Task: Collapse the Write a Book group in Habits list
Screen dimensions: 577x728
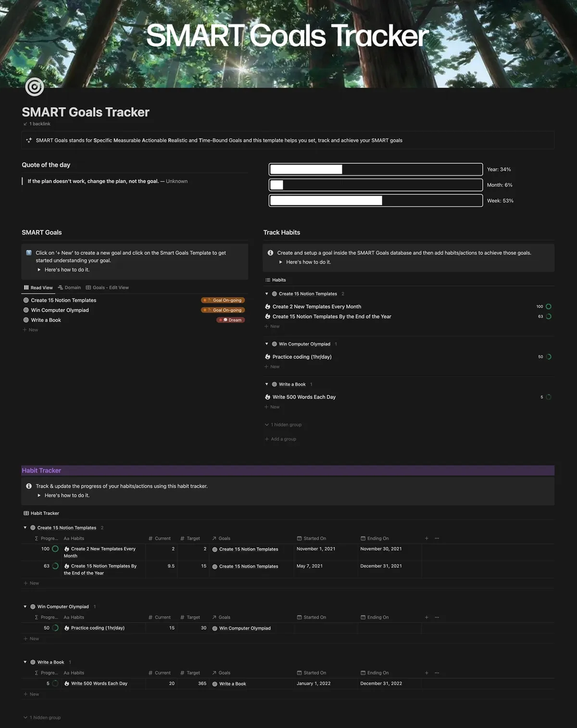Action: [267, 384]
